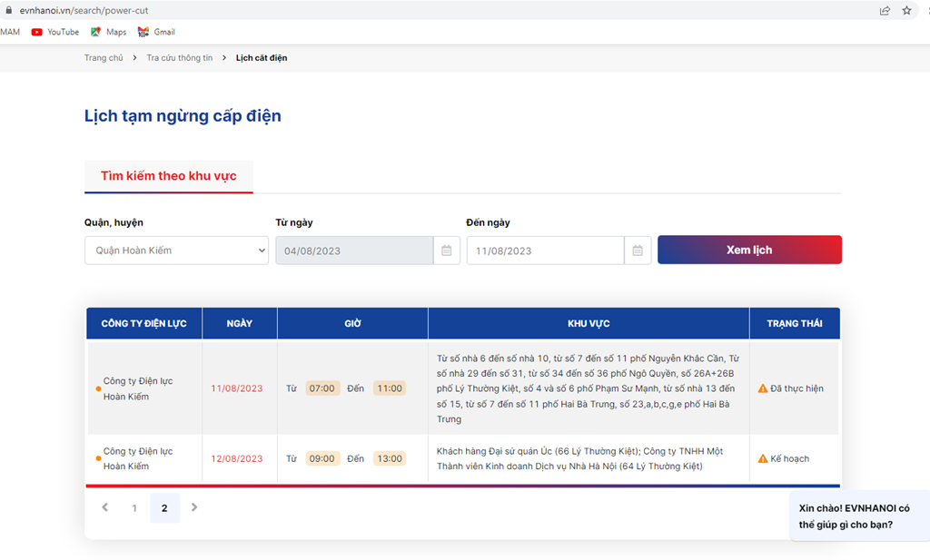
Task: Click the Đã thực hiện status text
Action: (x=796, y=388)
